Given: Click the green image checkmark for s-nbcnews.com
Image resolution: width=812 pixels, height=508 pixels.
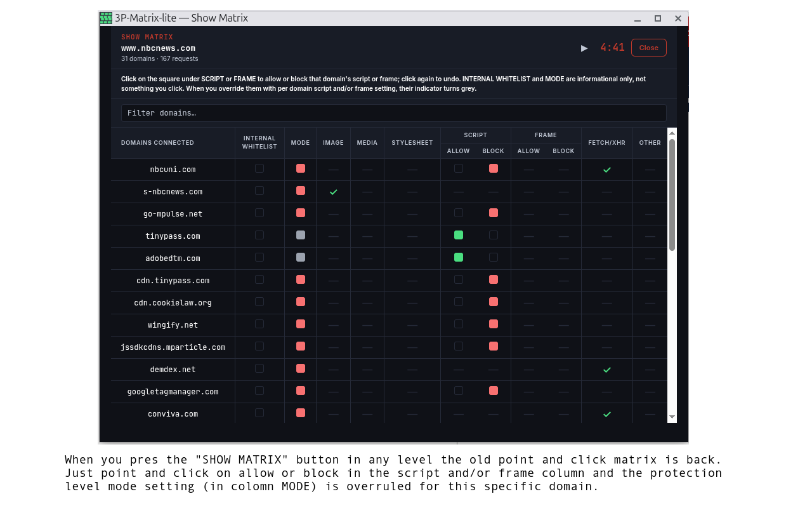Looking at the screenshot, I should 333,192.
